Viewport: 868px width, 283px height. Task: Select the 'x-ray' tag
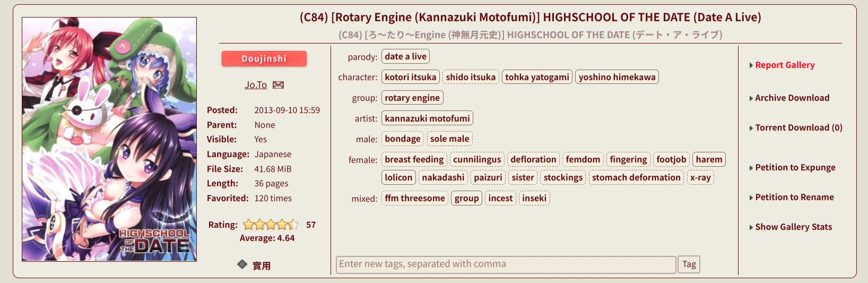click(700, 177)
